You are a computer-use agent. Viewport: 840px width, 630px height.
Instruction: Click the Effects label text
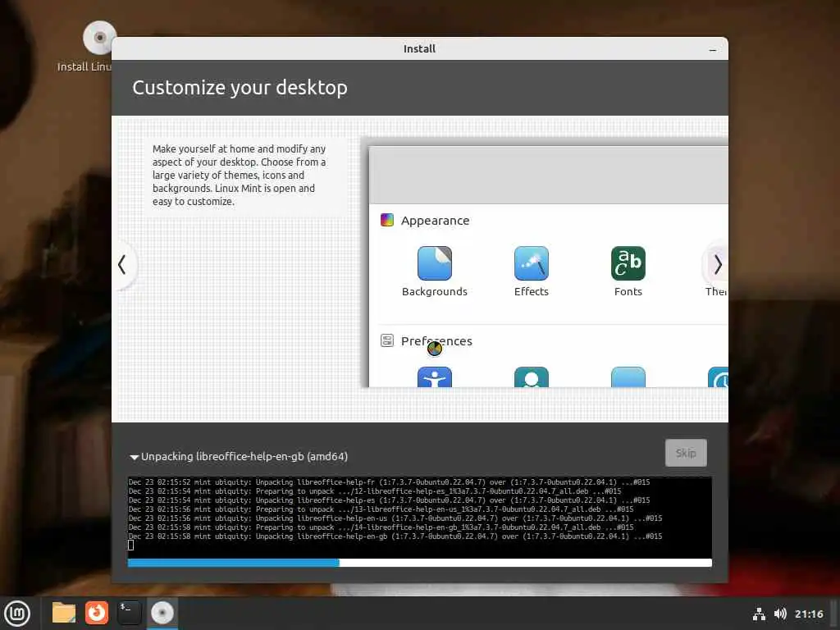coord(531,291)
